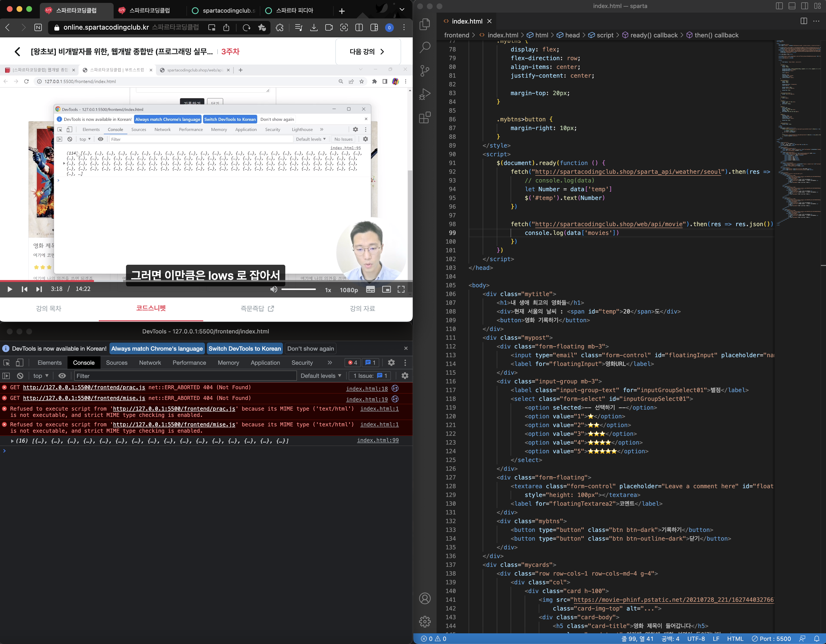Open console settings gear beside the 1 Issue badge

point(405,376)
